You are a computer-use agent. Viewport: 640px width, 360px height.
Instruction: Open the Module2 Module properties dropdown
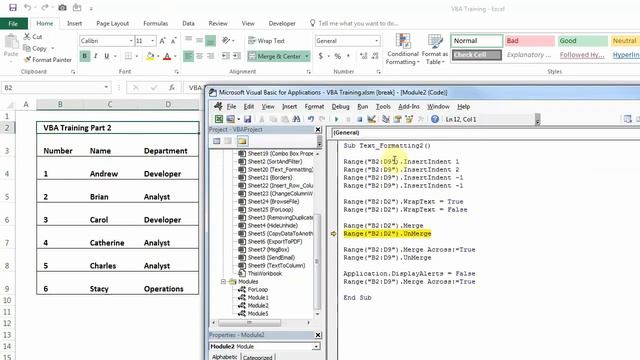[x=316, y=347]
